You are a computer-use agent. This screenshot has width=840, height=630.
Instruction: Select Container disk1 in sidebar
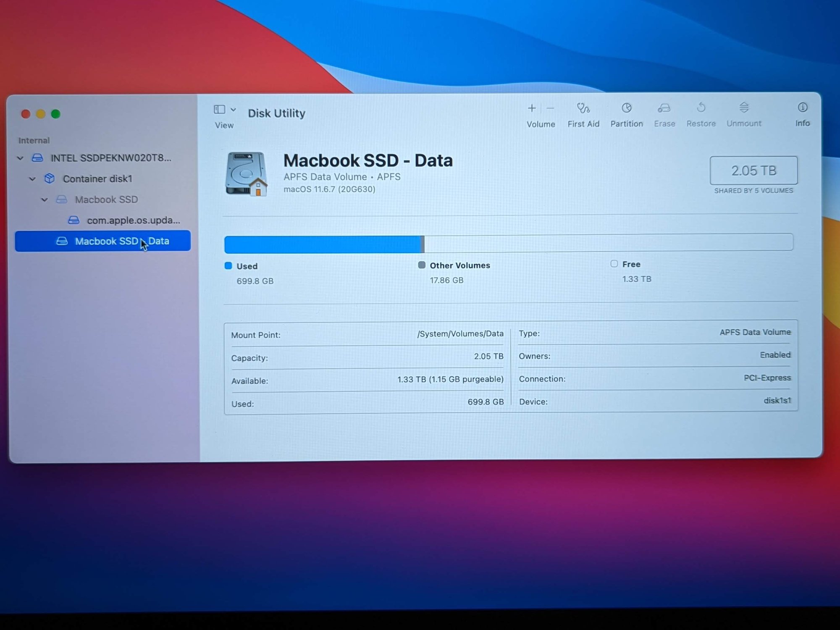(97, 179)
